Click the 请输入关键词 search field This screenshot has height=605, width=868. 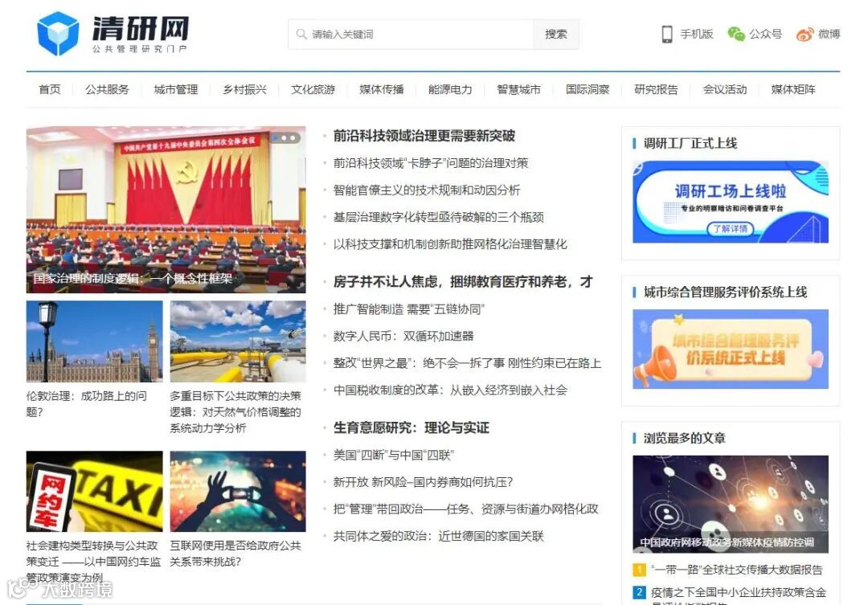pyautogui.click(x=411, y=35)
